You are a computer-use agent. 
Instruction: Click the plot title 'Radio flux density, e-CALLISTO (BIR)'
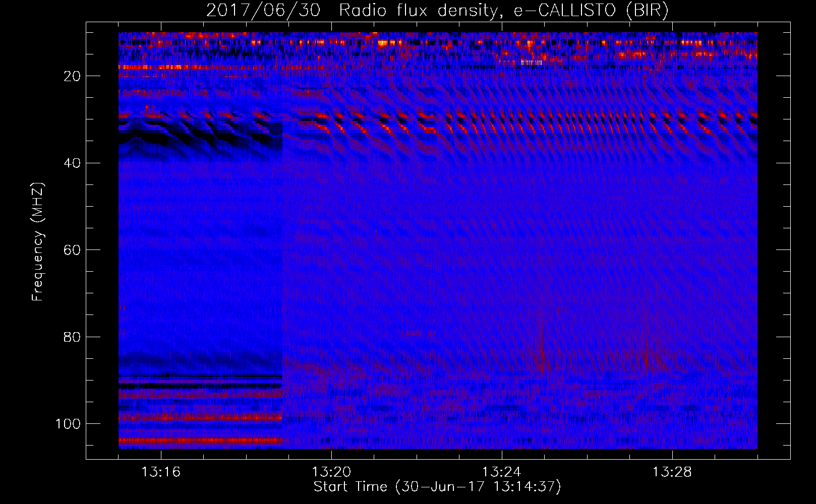(x=503, y=11)
